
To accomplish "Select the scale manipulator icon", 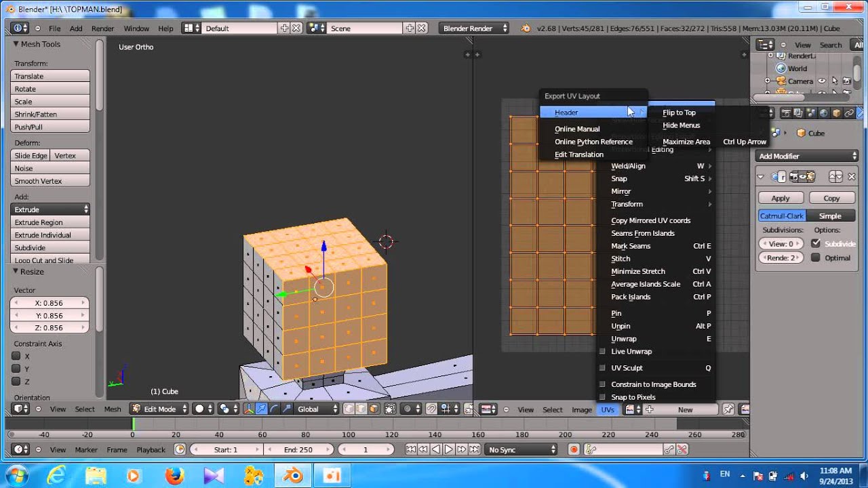I will pos(287,409).
